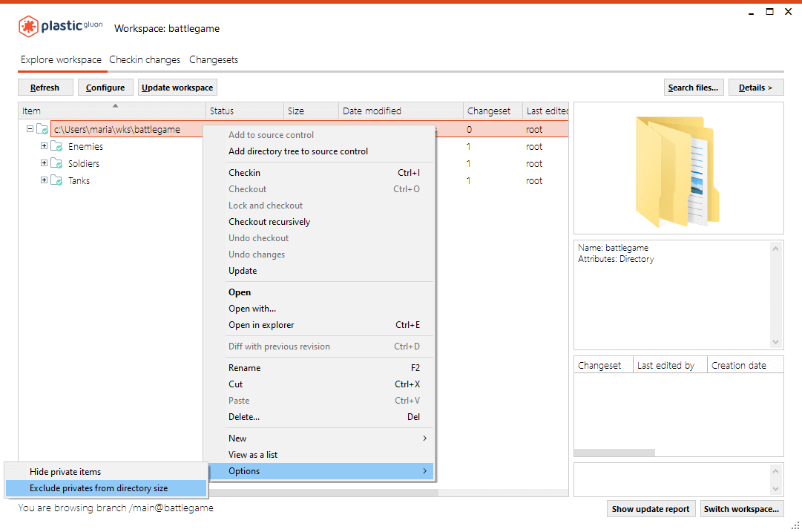Click the Plastic gluon logo icon
Viewport: 802px width, 532px height.
coord(29,26)
